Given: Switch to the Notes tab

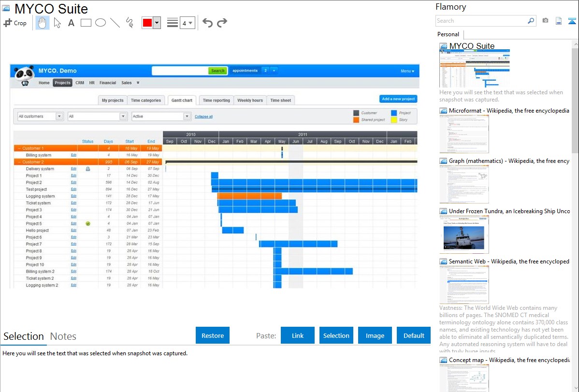Looking at the screenshot, I should (x=63, y=336).
